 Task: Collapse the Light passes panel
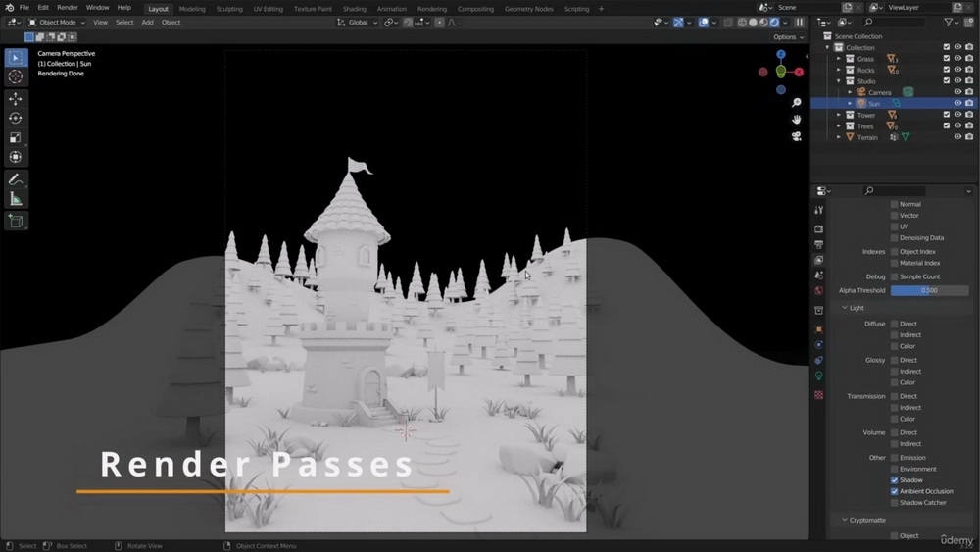tap(845, 308)
